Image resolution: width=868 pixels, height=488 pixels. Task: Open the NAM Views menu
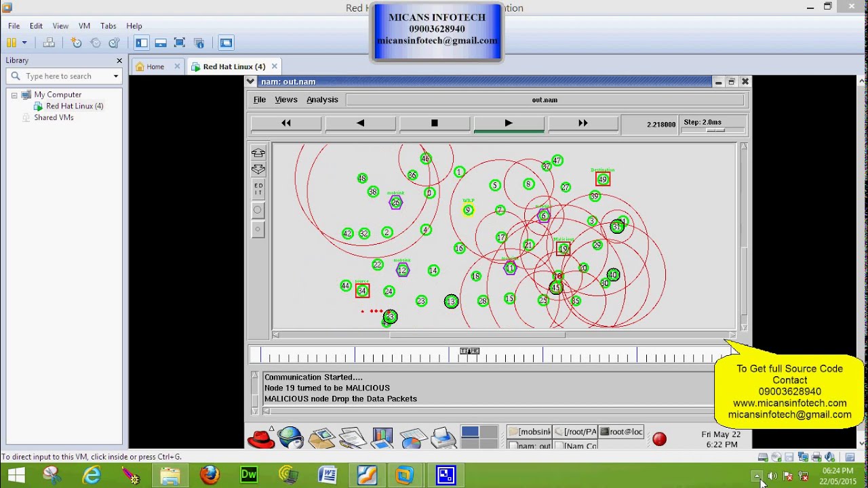[x=286, y=100]
